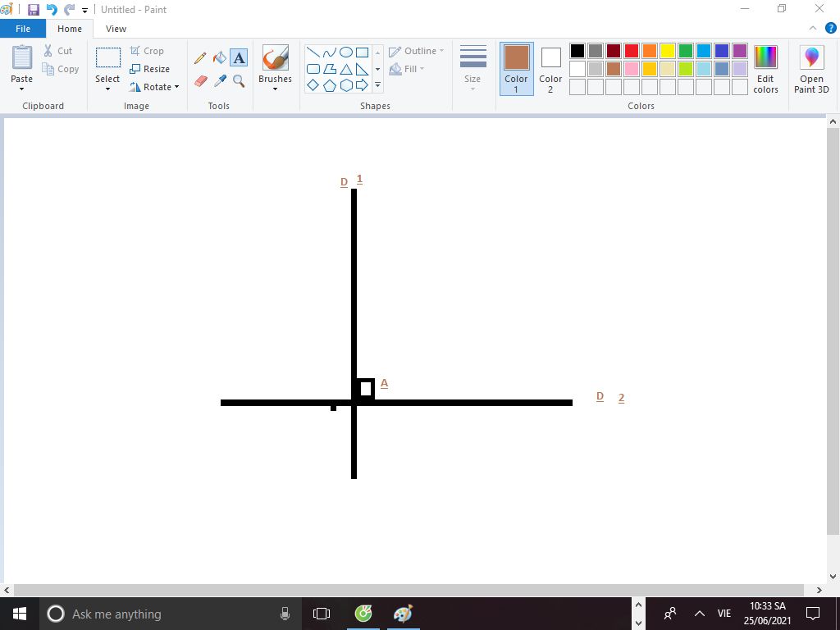Open the Outline dropdown
This screenshot has width=840, height=630.
point(416,51)
